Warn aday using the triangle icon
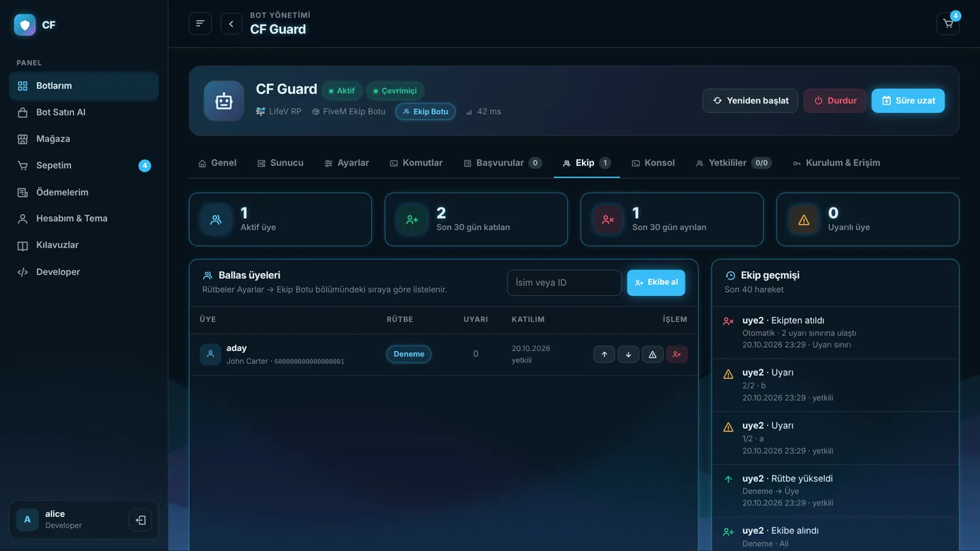980x551 pixels. [x=653, y=354]
